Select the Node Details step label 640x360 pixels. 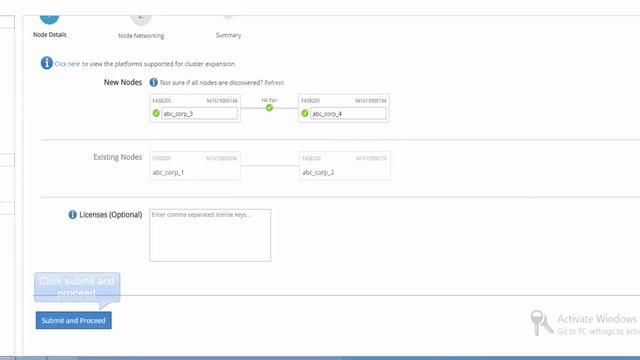pos(50,35)
